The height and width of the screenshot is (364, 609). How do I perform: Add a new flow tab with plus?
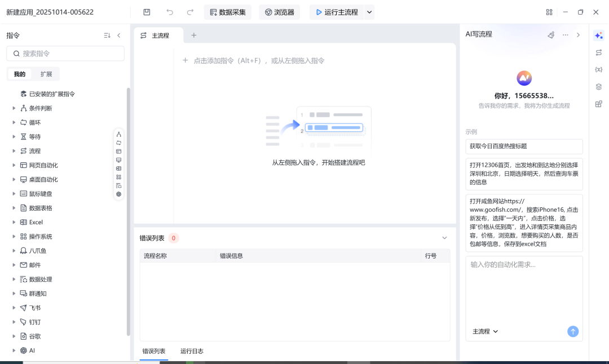[x=194, y=35]
